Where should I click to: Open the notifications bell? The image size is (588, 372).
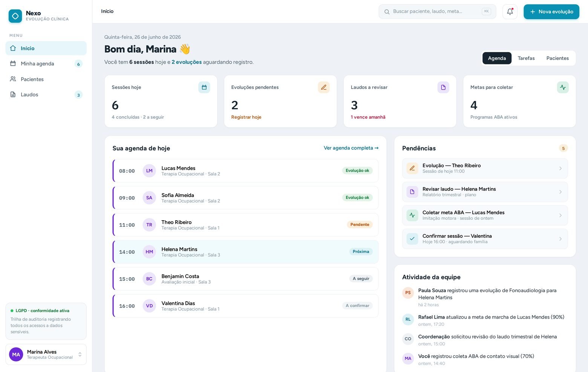pyautogui.click(x=510, y=12)
